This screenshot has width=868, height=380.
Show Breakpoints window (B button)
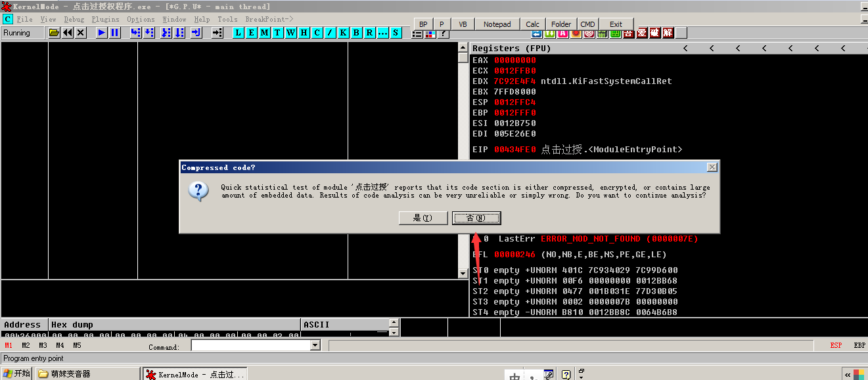356,33
